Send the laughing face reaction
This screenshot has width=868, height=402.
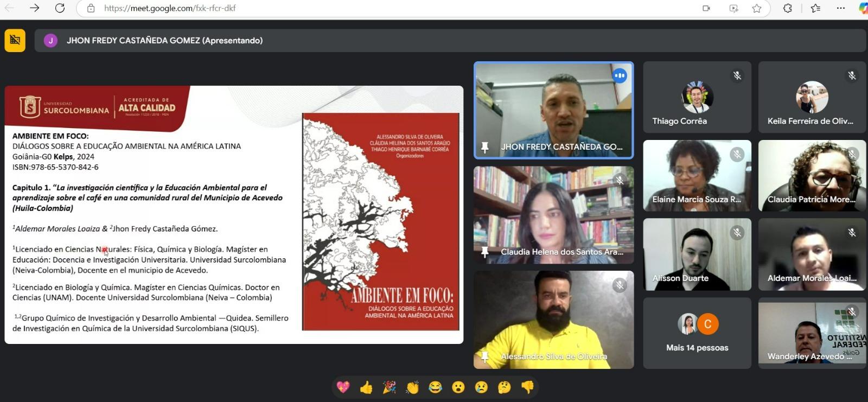click(x=435, y=387)
